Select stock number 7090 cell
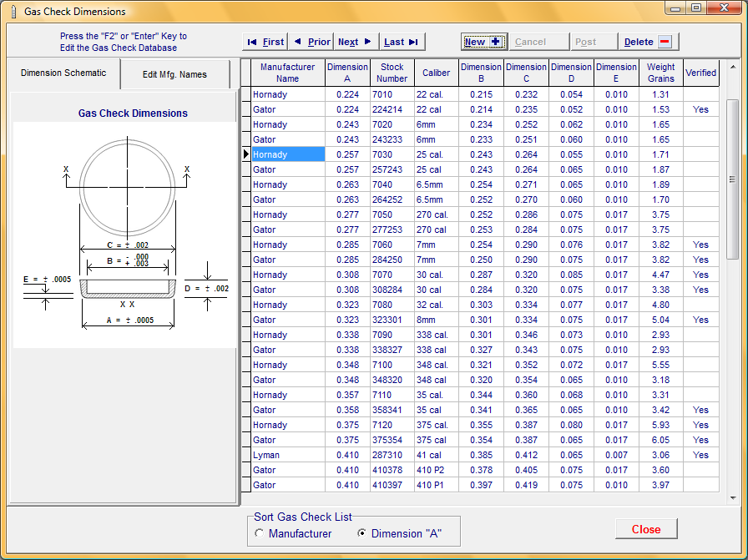 point(392,335)
